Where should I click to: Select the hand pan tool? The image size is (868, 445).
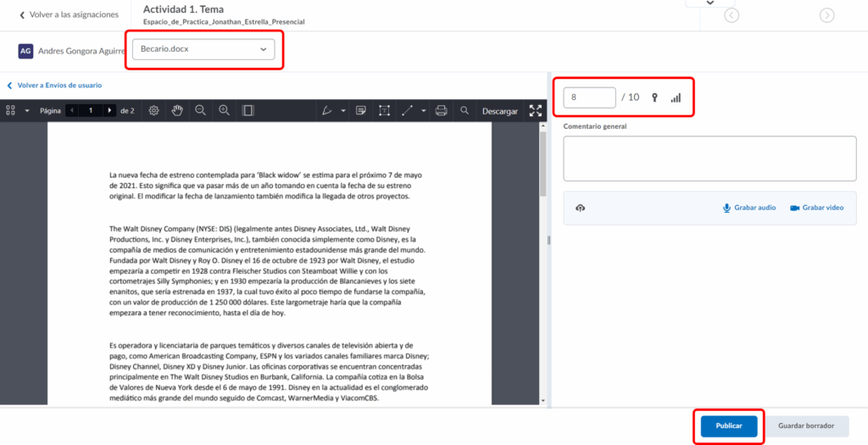177,110
